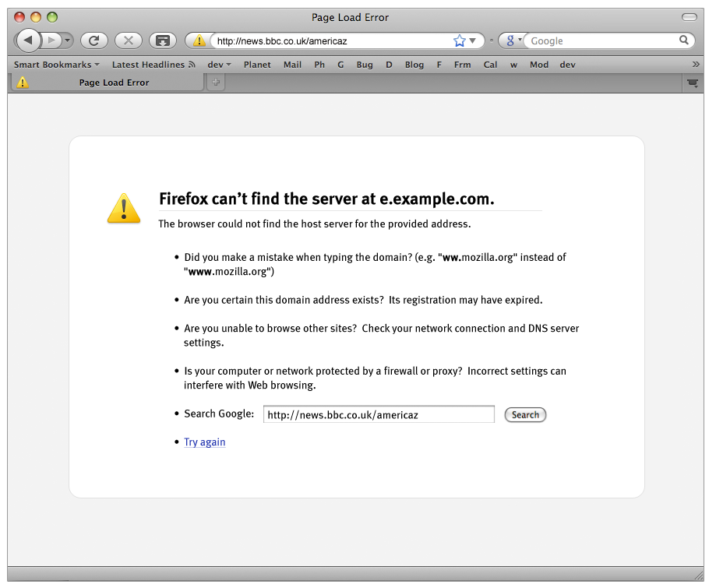Click the address bar URL field
The image size is (716, 588).
tap(333, 41)
